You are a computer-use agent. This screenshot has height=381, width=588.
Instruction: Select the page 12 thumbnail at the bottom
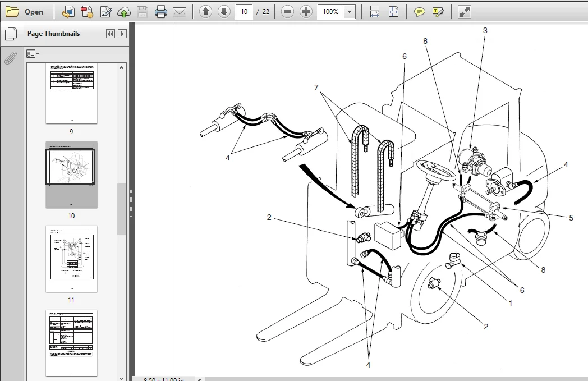click(x=71, y=342)
